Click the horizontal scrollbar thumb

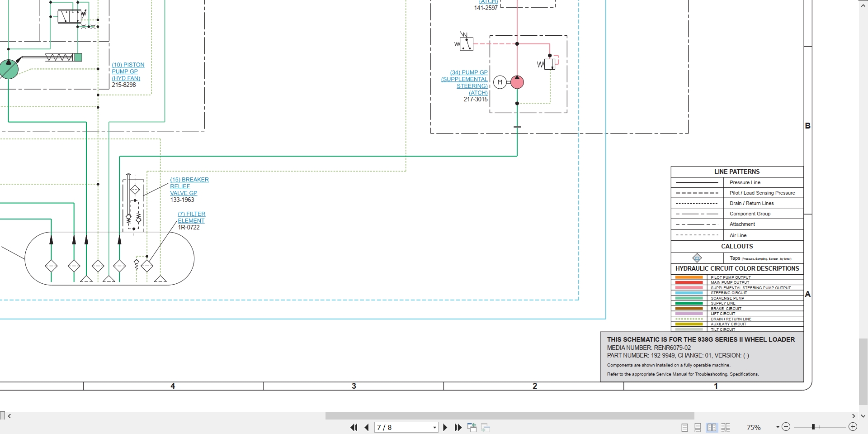[509, 415]
